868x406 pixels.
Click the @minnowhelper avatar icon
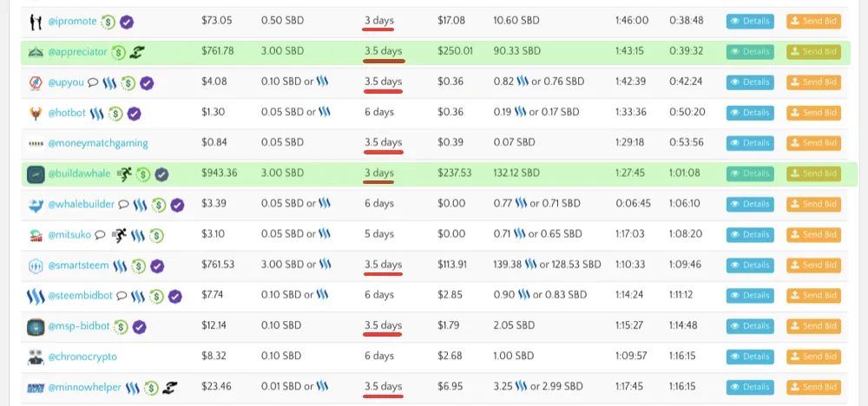pyautogui.click(x=36, y=388)
